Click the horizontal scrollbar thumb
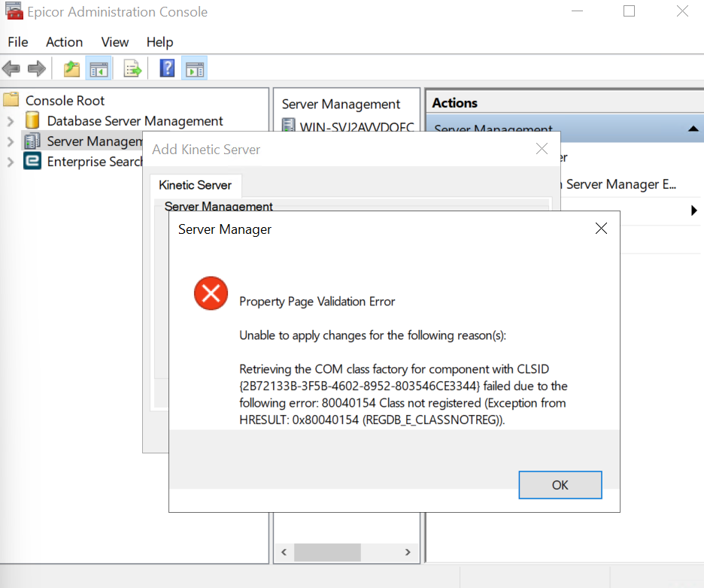 (x=327, y=552)
